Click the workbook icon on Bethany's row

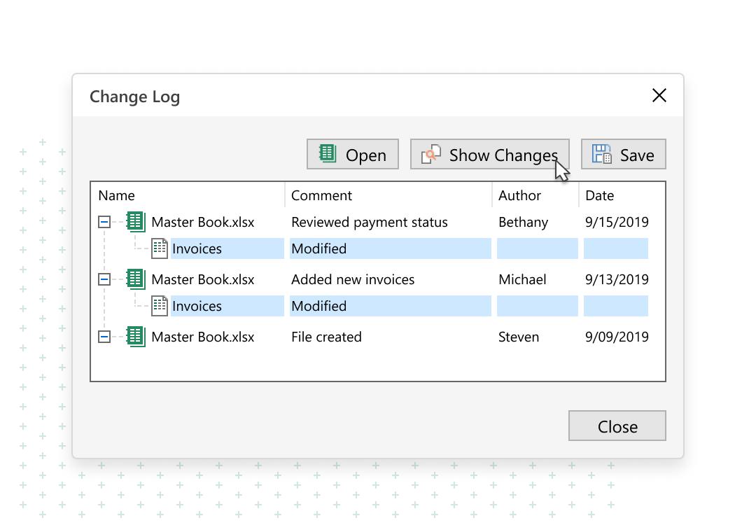coord(136,222)
